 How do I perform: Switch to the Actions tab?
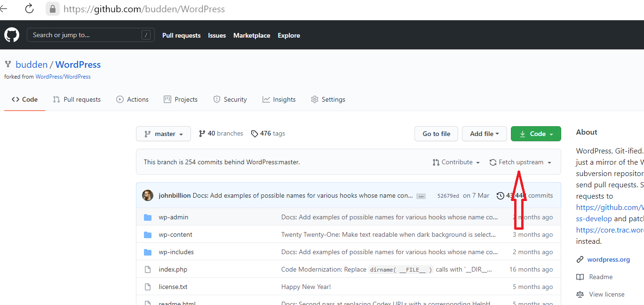tap(132, 99)
